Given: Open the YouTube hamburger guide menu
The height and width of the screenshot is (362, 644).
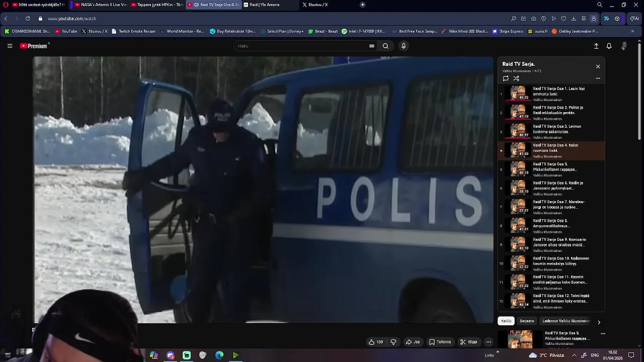Looking at the screenshot, I should coord(10,46).
